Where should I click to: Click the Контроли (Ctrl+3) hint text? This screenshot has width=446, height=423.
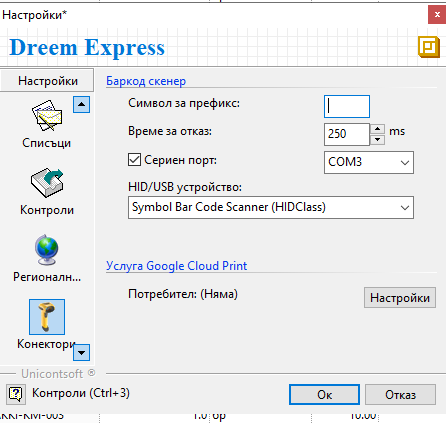(x=81, y=393)
